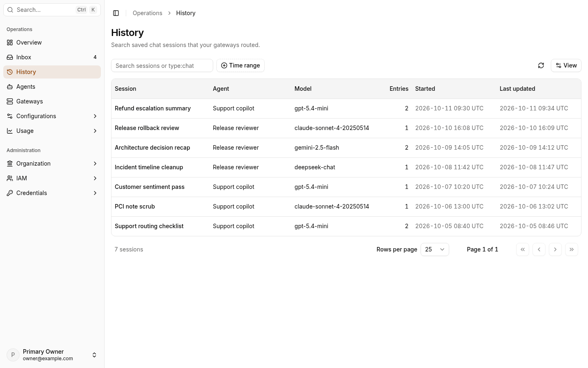Click the Overview grid icon in sidebar
The image size is (588, 368).
coord(10,43)
